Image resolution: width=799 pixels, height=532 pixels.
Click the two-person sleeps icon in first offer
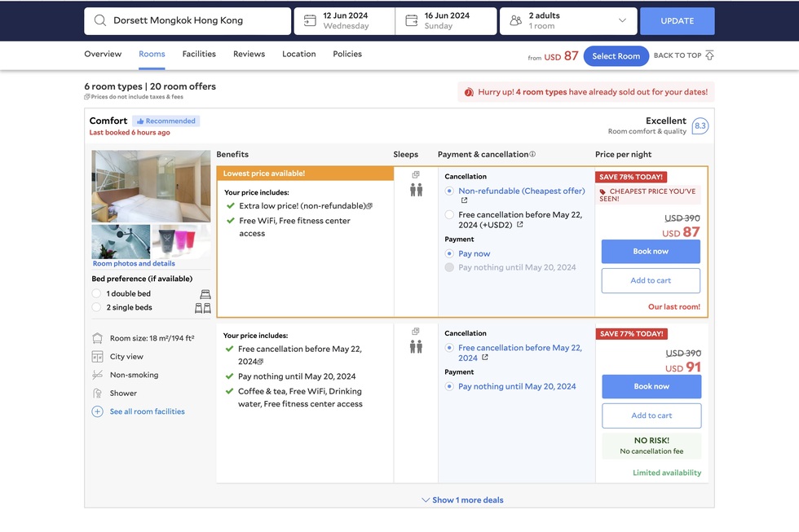(417, 191)
